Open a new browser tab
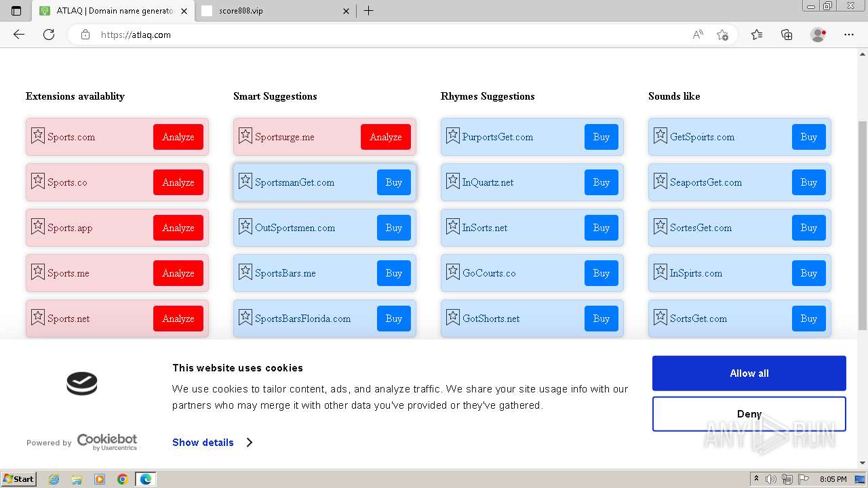 pos(369,11)
